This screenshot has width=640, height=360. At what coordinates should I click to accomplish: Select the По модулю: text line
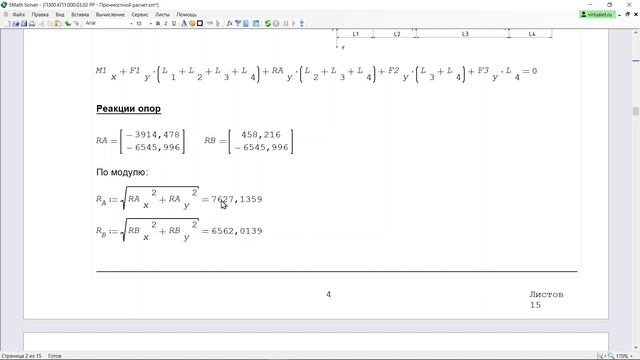tap(122, 172)
